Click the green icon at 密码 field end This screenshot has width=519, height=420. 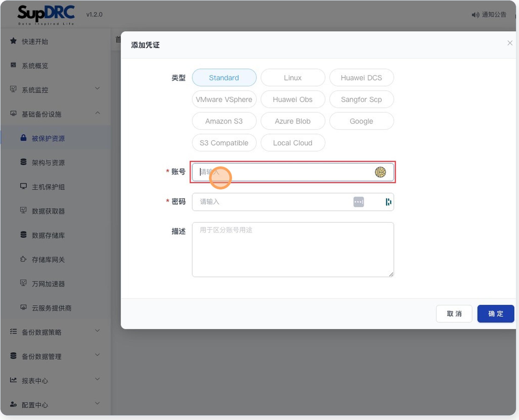pos(388,202)
